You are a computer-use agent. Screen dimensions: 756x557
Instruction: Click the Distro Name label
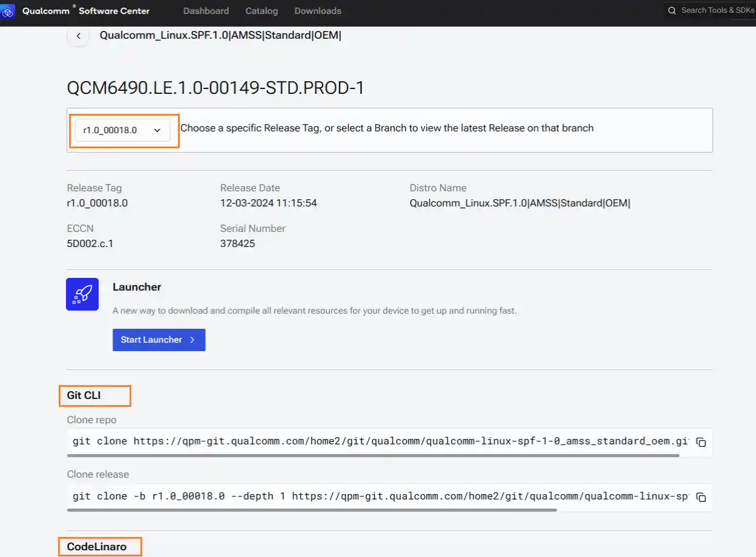click(438, 188)
